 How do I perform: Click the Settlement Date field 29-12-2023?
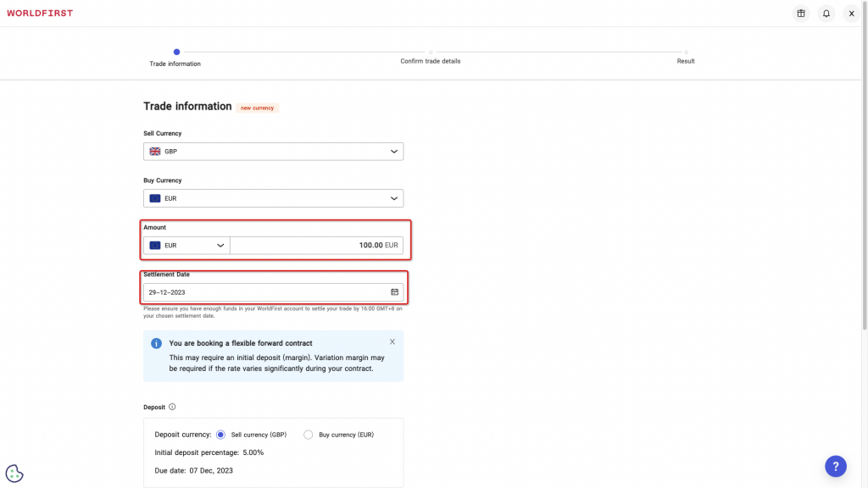pyautogui.click(x=263, y=292)
